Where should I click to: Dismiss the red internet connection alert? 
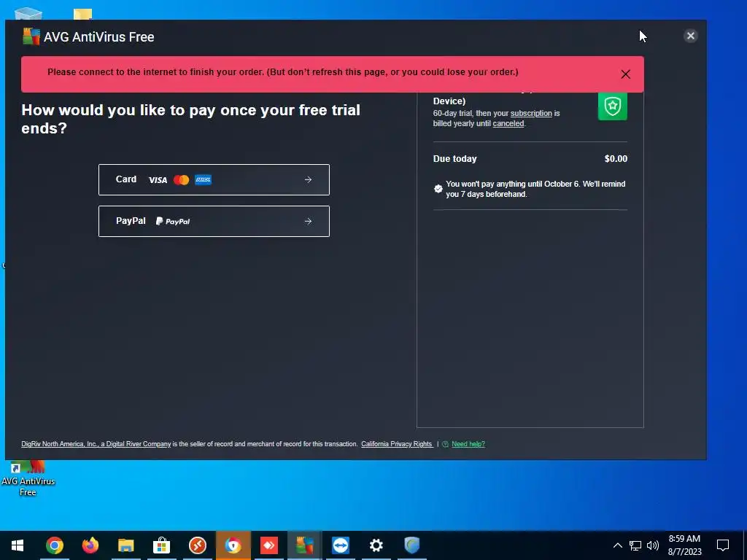pyautogui.click(x=625, y=74)
